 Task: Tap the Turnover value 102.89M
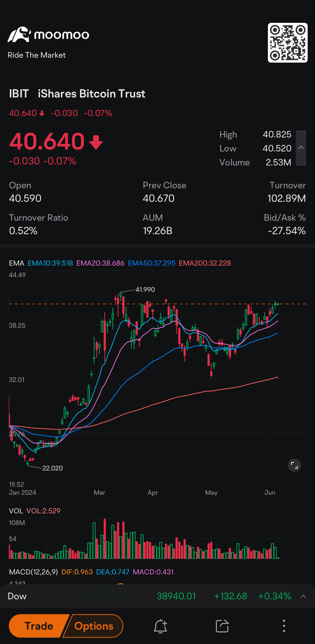287,198
